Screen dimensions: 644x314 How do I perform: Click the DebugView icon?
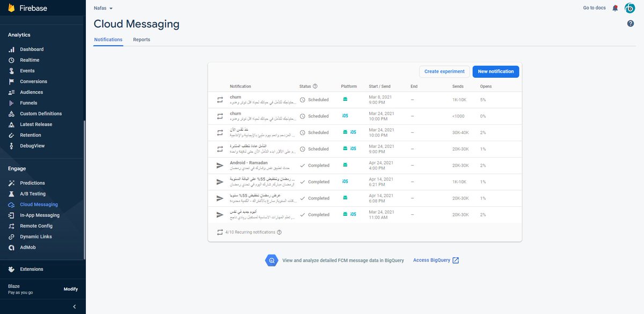point(11,146)
